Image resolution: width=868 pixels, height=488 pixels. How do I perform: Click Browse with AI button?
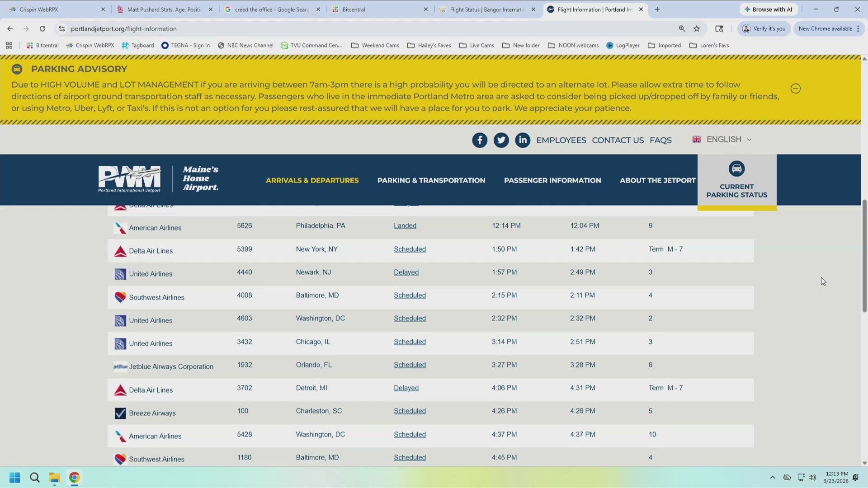click(768, 9)
